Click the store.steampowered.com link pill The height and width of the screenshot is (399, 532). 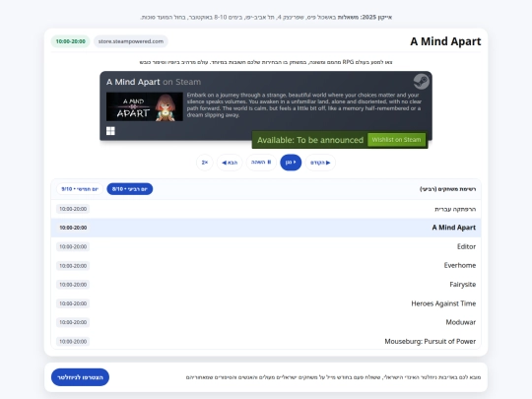(x=131, y=41)
